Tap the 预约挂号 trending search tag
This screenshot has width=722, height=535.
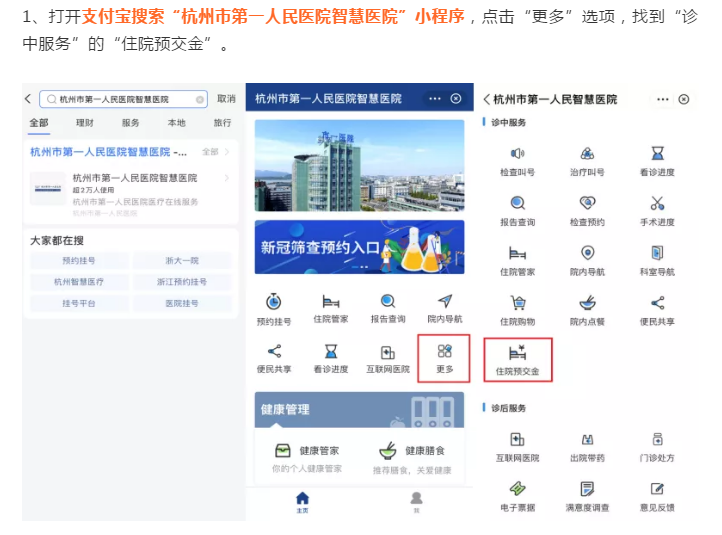click(79, 261)
